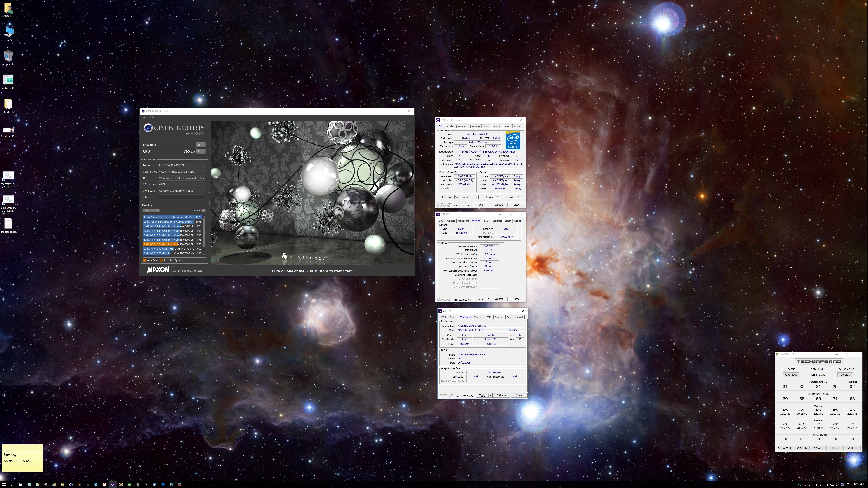This screenshot has height=488, width=868.
Task: Open processor Selection dropdown in CPU-Z
Action: [x=466, y=197]
